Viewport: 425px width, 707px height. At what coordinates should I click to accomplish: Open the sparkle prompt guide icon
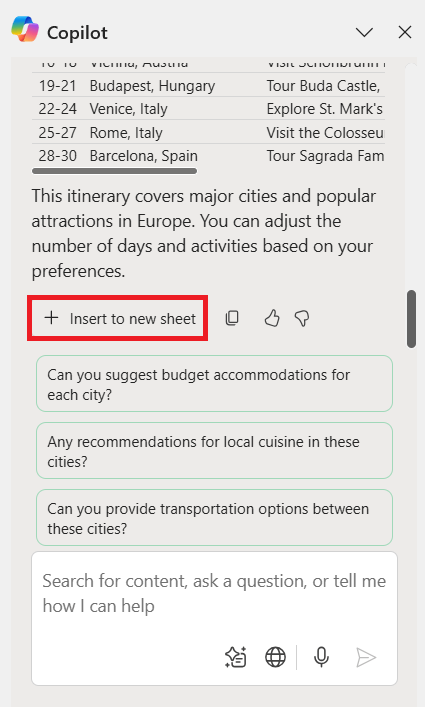click(236, 657)
